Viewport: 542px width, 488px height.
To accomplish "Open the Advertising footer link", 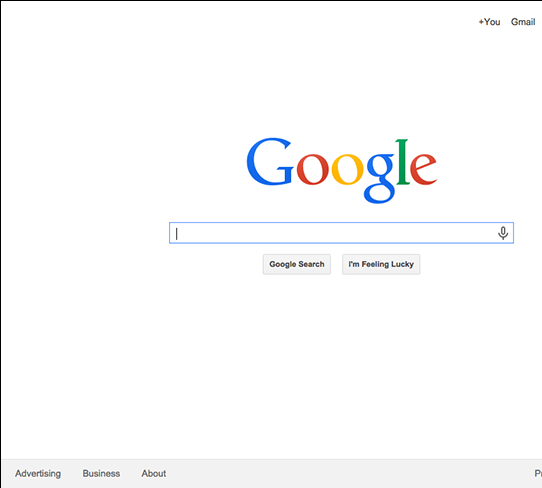I will click(x=38, y=473).
